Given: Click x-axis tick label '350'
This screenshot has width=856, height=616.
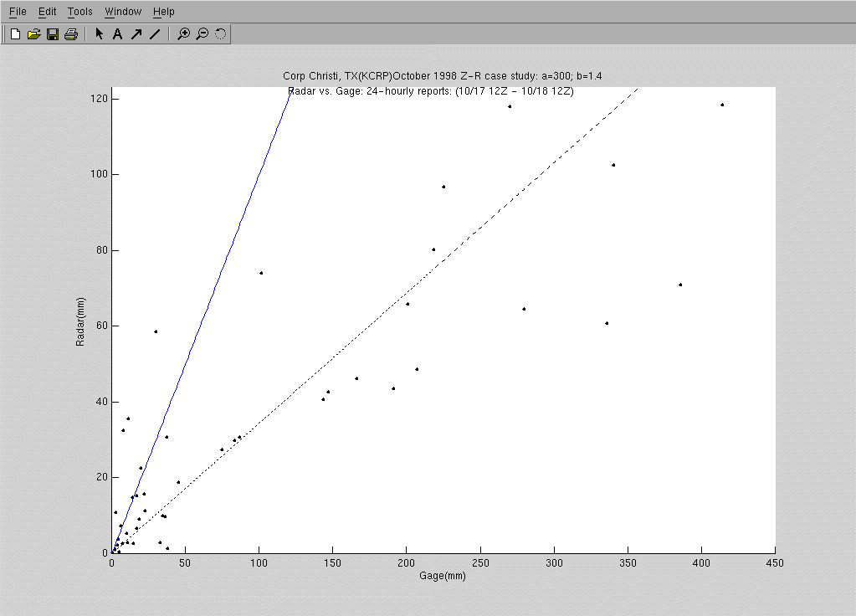Looking at the screenshot, I should pos(628,563).
